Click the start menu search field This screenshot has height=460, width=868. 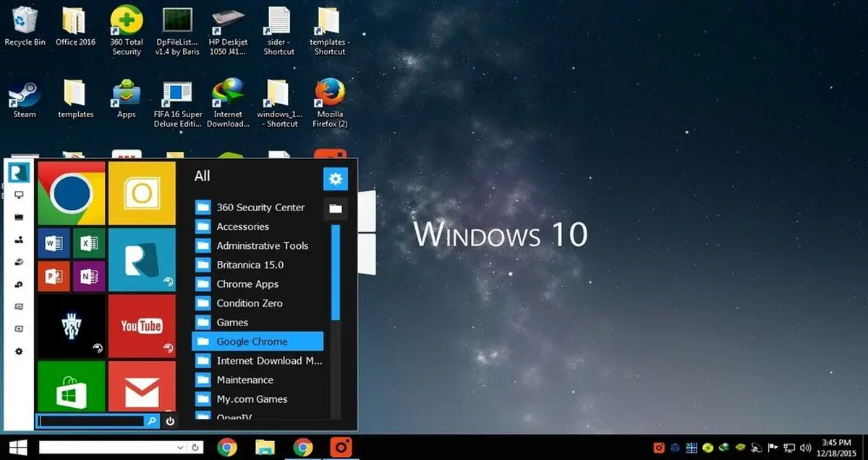(x=91, y=420)
